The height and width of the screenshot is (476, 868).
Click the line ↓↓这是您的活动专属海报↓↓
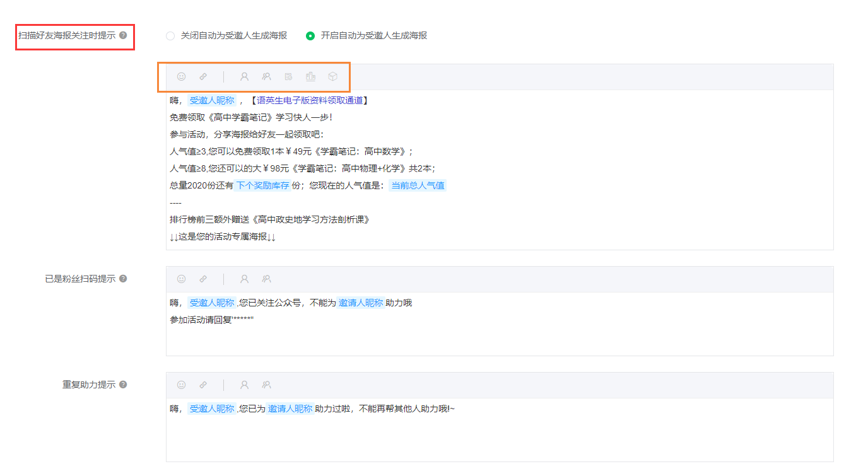click(223, 236)
